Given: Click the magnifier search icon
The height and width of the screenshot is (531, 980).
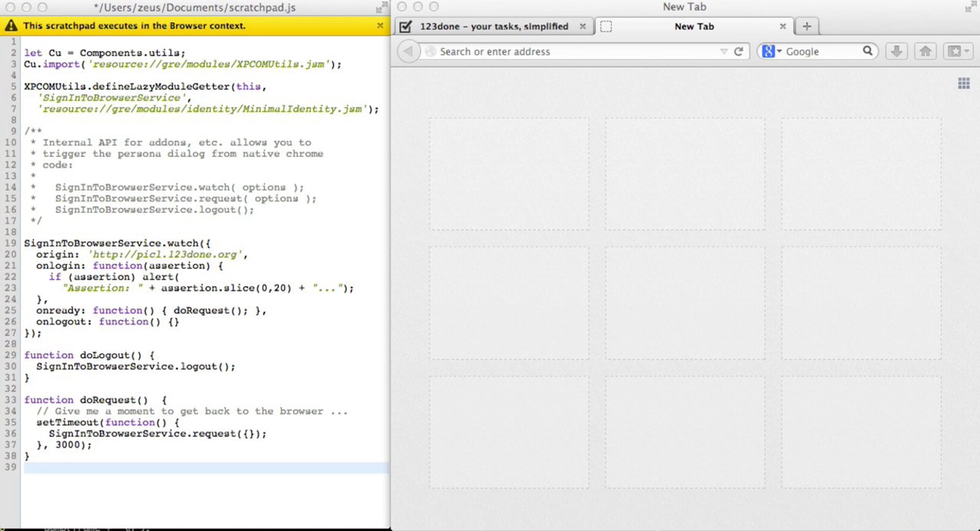Looking at the screenshot, I should pyautogui.click(x=868, y=51).
